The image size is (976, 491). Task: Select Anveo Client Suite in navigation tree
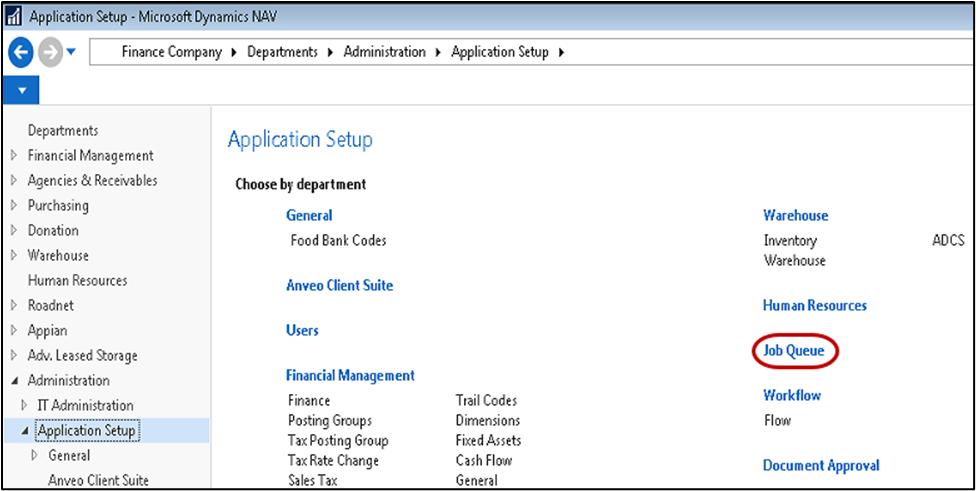pos(98,480)
